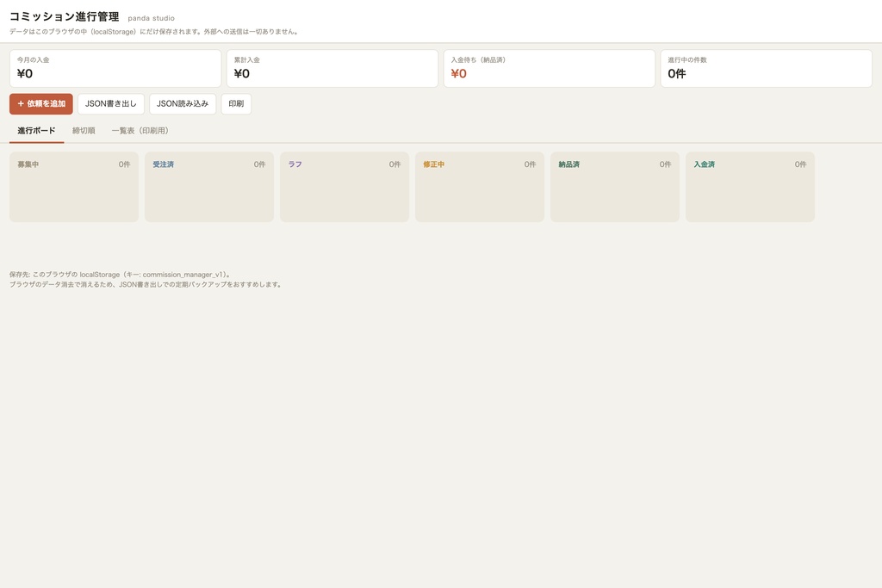Image resolution: width=882 pixels, height=588 pixels.
Task: Import data with JSON読み込み
Action: click(x=183, y=104)
